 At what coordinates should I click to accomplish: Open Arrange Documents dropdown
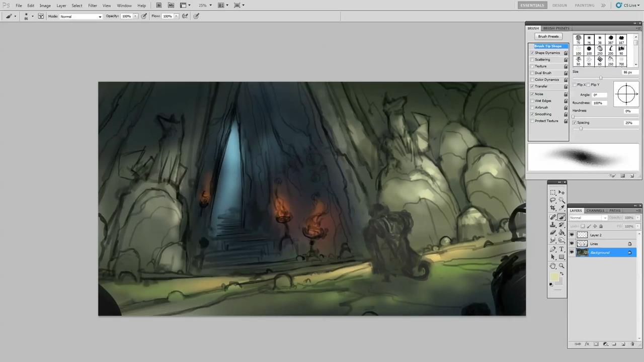pos(223,5)
